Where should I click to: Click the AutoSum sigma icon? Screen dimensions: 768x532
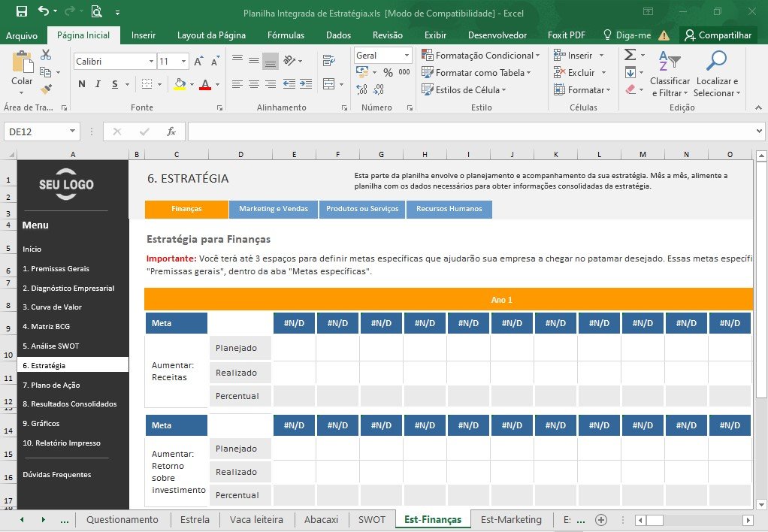pos(630,55)
